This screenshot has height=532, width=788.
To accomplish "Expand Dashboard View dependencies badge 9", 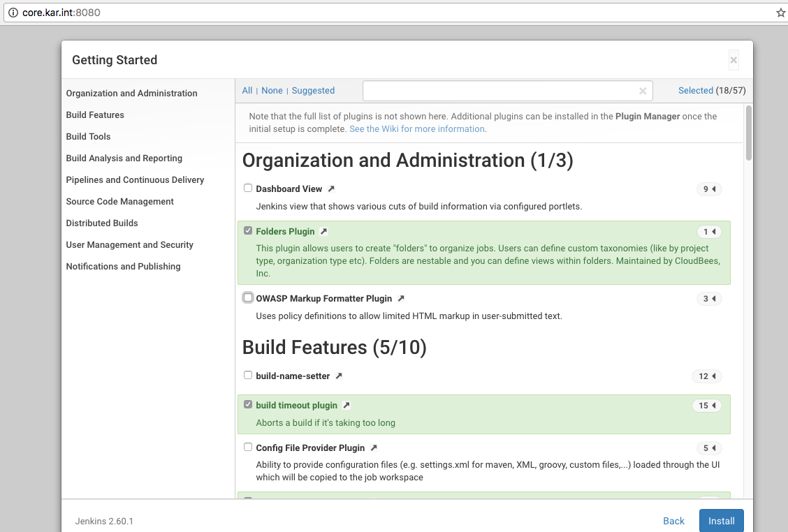I will click(709, 189).
